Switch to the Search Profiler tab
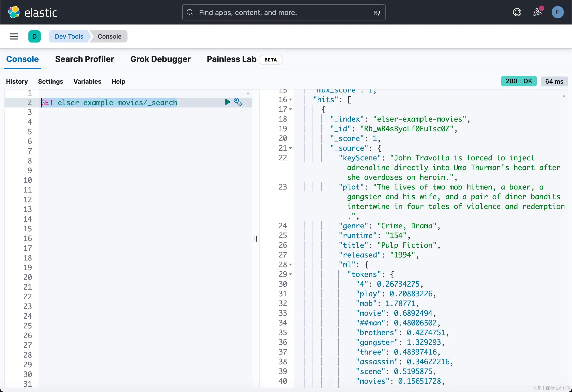Viewport: 572px width, 392px height. point(84,59)
